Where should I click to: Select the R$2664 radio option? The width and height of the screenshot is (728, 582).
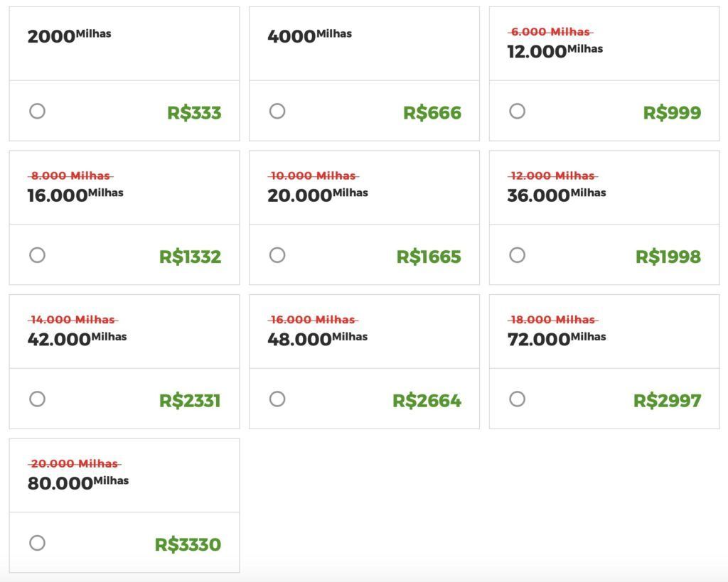[x=277, y=399]
